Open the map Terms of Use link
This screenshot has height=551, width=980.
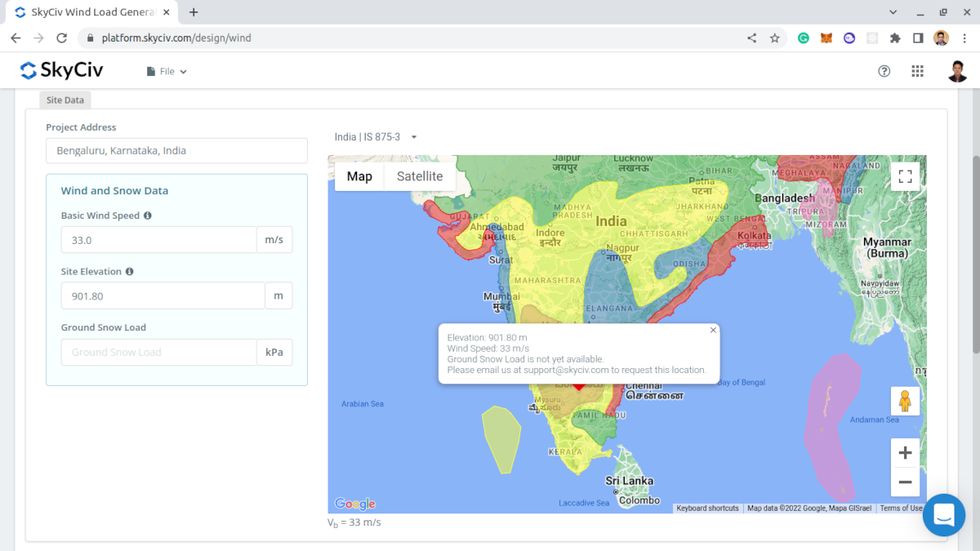(x=902, y=508)
